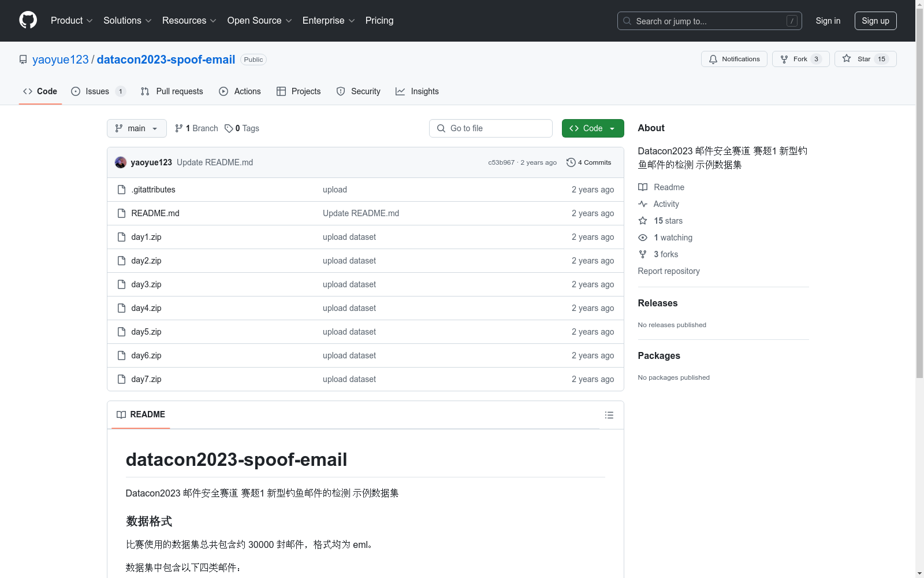Image resolution: width=924 pixels, height=578 pixels.
Task: Click the file icon for day7.zip
Action: [x=121, y=379]
